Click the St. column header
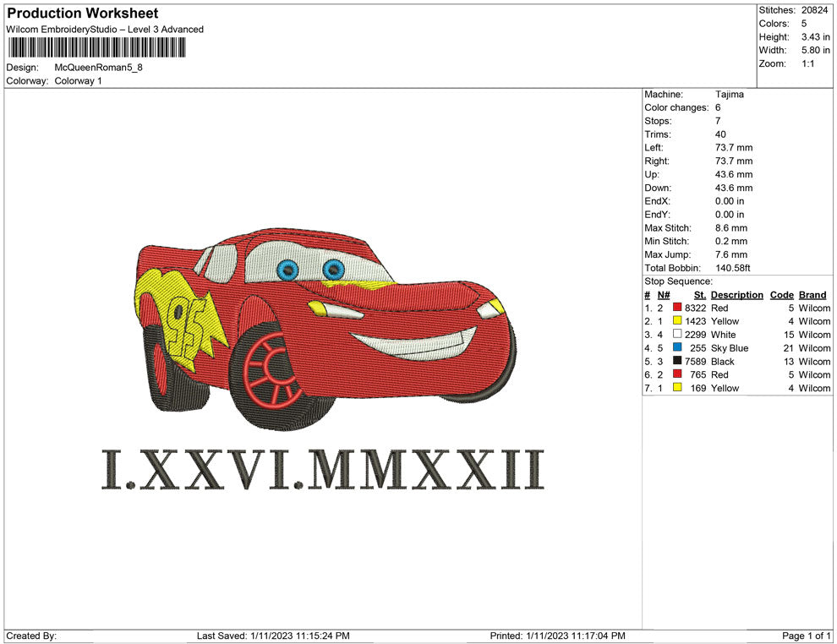 point(700,295)
